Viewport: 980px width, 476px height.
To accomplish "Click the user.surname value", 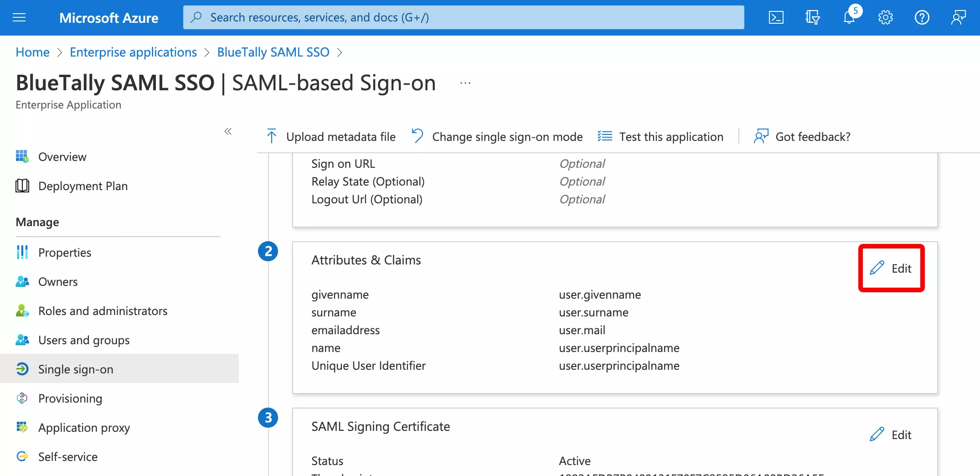I will (x=593, y=312).
